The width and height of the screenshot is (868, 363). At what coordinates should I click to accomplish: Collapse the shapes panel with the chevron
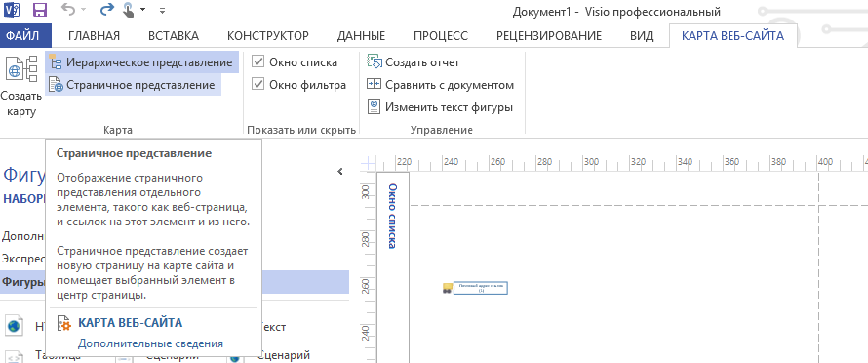tap(340, 172)
